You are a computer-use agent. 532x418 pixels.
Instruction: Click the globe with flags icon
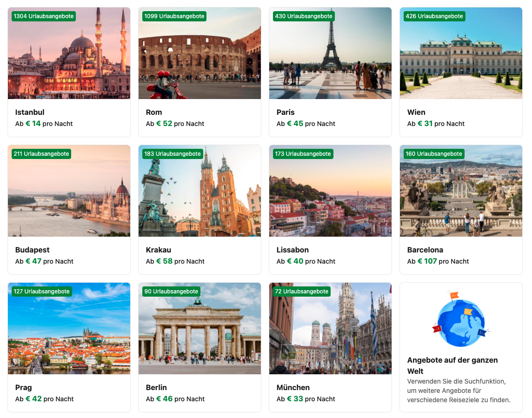460,318
